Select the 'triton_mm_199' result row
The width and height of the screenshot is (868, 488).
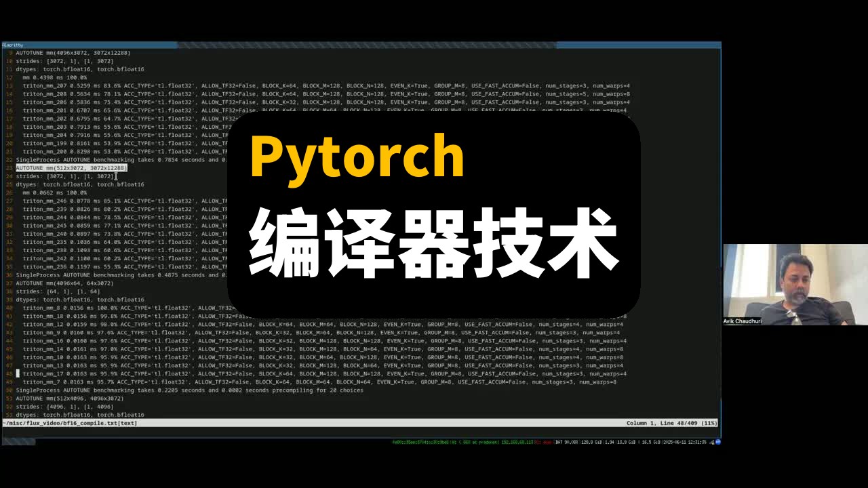point(126,143)
